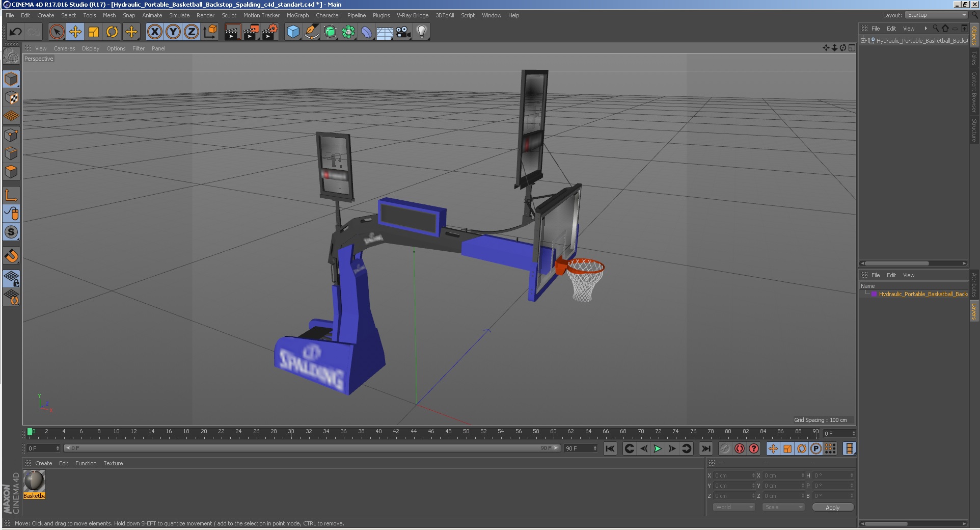Image resolution: width=980 pixels, height=530 pixels.
Task: Click frame 44 on timeline ruler
Action: click(414, 432)
